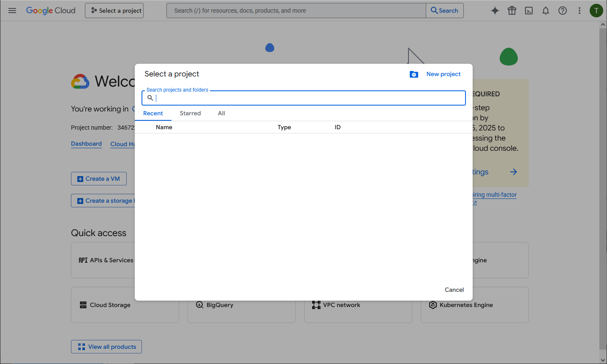Click the New project folder icon

pyautogui.click(x=414, y=74)
